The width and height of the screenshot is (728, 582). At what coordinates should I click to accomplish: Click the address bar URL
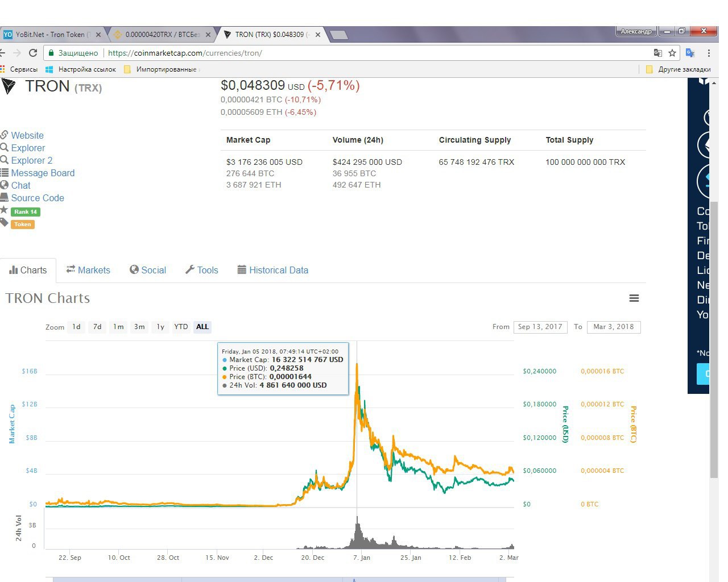coord(185,53)
